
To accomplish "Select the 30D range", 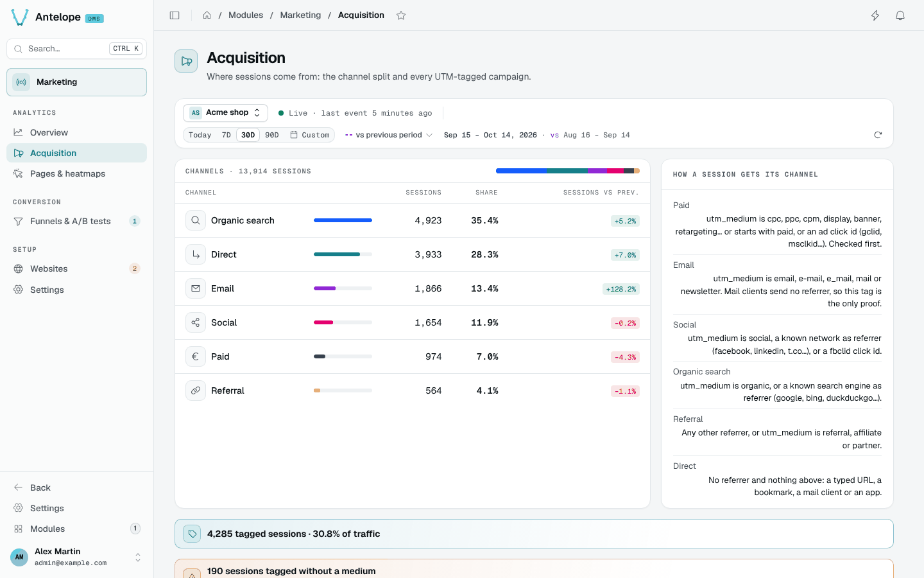I will tap(248, 135).
